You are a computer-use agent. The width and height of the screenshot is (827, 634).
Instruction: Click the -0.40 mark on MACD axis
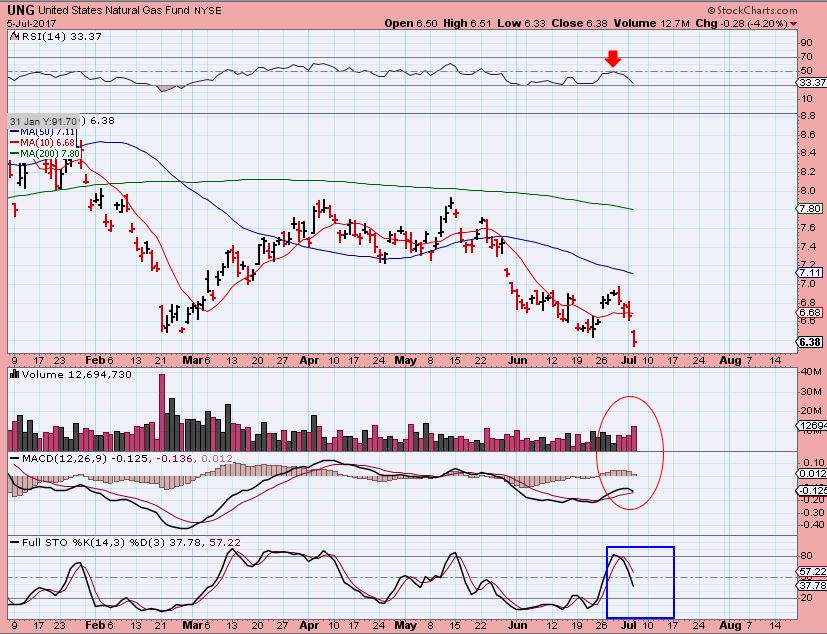click(x=812, y=524)
